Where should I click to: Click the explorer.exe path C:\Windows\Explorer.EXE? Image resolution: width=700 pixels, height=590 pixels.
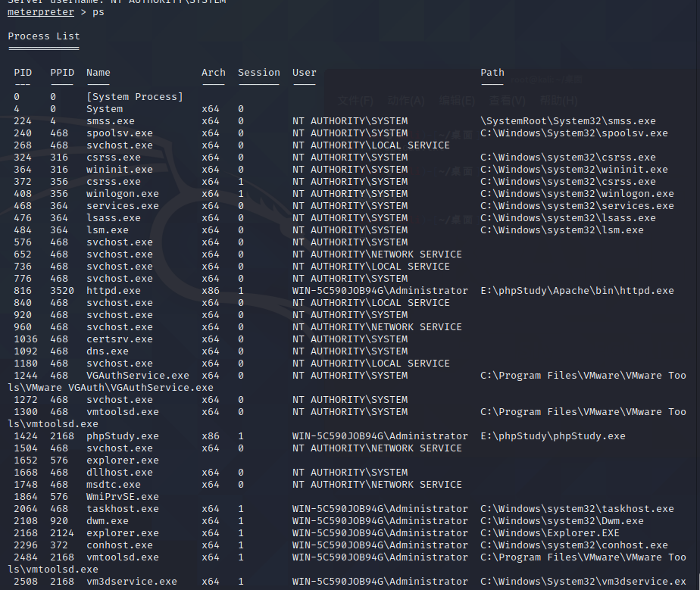pyautogui.click(x=548, y=532)
